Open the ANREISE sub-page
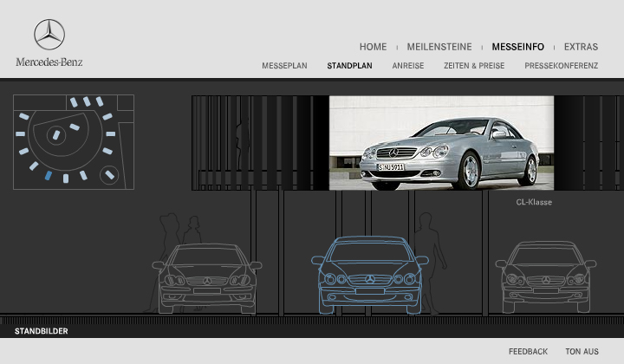The image size is (624, 364). 408,66
